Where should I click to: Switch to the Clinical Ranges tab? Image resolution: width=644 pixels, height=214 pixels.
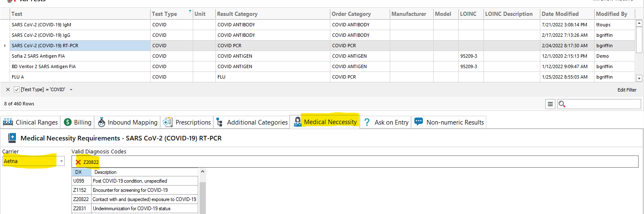(x=31, y=122)
